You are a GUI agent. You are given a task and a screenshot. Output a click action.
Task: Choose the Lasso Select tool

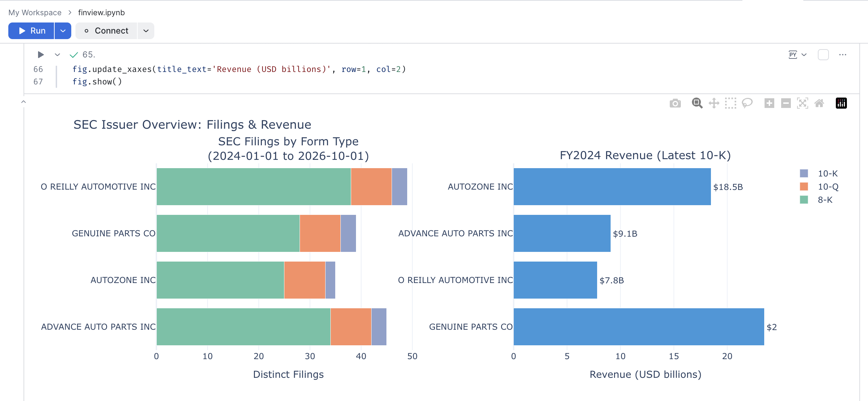[747, 103]
